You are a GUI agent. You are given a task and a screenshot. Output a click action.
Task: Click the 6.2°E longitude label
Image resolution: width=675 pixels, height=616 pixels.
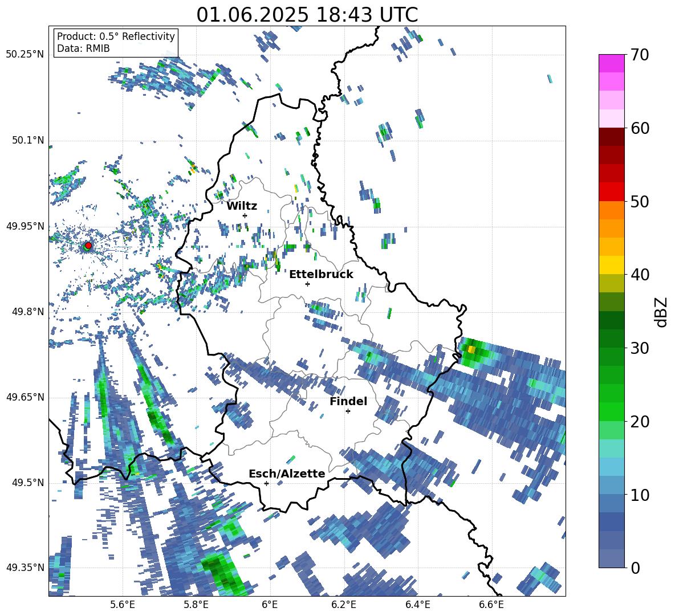tap(344, 605)
